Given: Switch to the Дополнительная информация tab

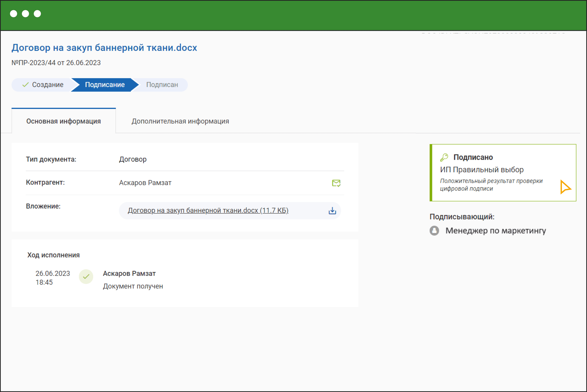Looking at the screenshot, I should [180, 121].
